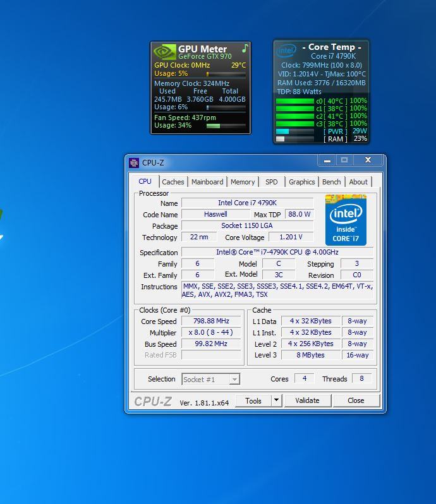Click the Instructions list text
The image size is (436, 504).
(x=277, y=291)
